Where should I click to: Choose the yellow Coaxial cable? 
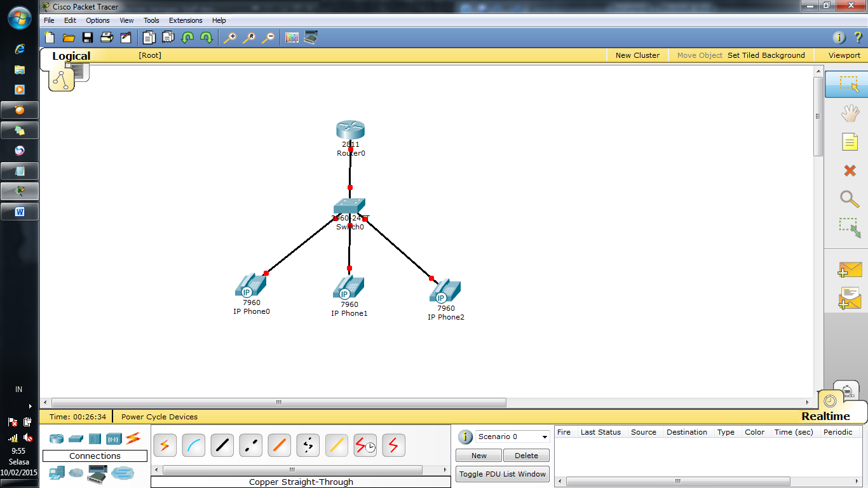(x=336, y=445)
